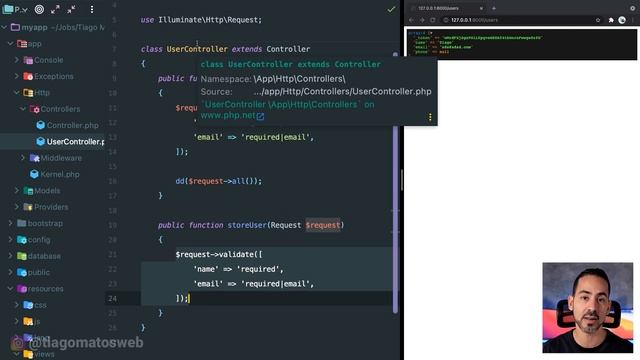
Task: Select the js folder label
Action: 37,321
